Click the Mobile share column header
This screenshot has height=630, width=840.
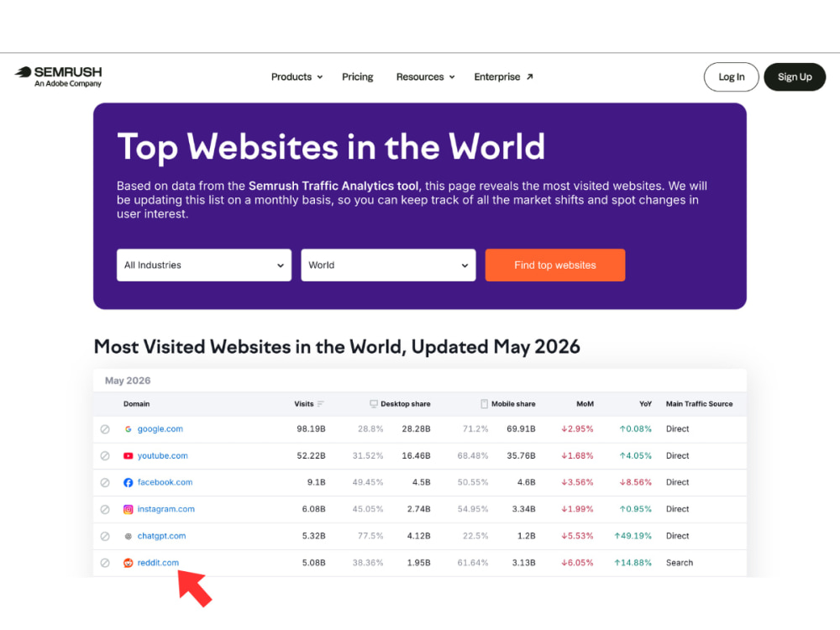point(513,404)
